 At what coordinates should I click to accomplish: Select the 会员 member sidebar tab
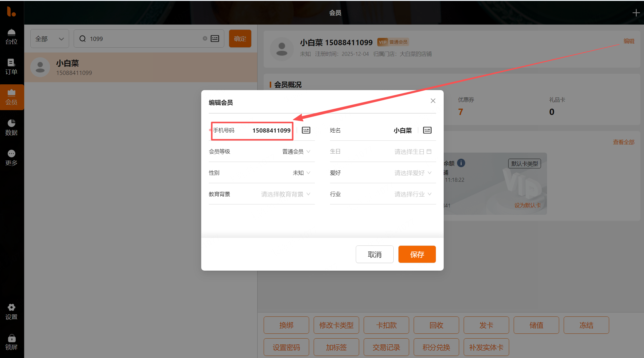coord(12,97)
